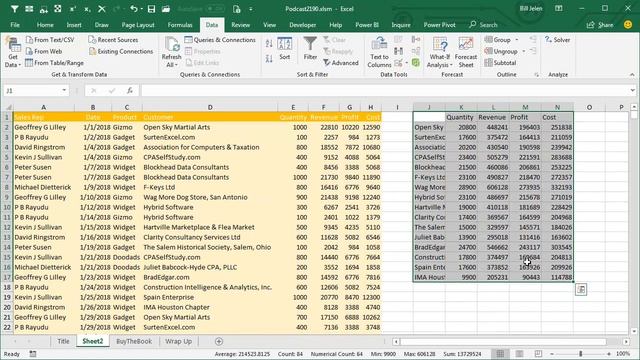
Task: Click zoom in plus button
Action: [x=609, y=354]
